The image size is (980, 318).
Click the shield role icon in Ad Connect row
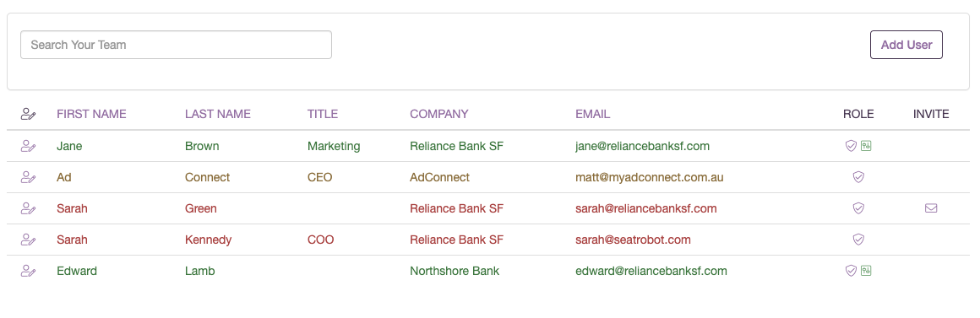[858, 177]
